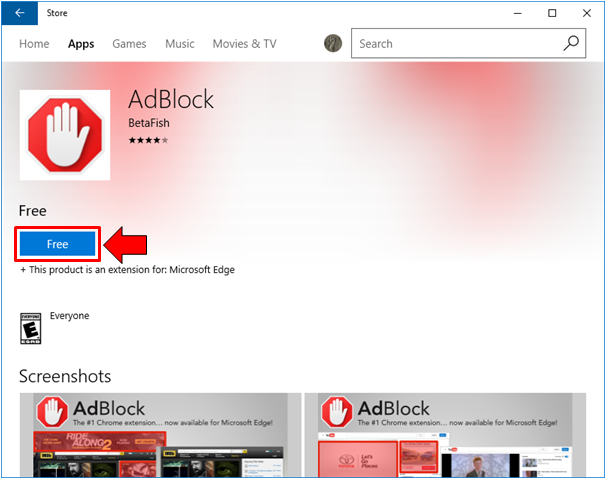The width and height of the screenshot is (606, 479).
Task: Switch to the Games tab
Action: (129, 44)
